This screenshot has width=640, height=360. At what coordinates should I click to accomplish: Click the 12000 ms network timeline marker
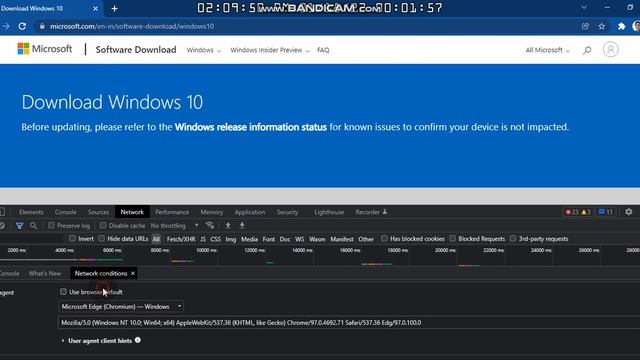(x=255, y=250)
